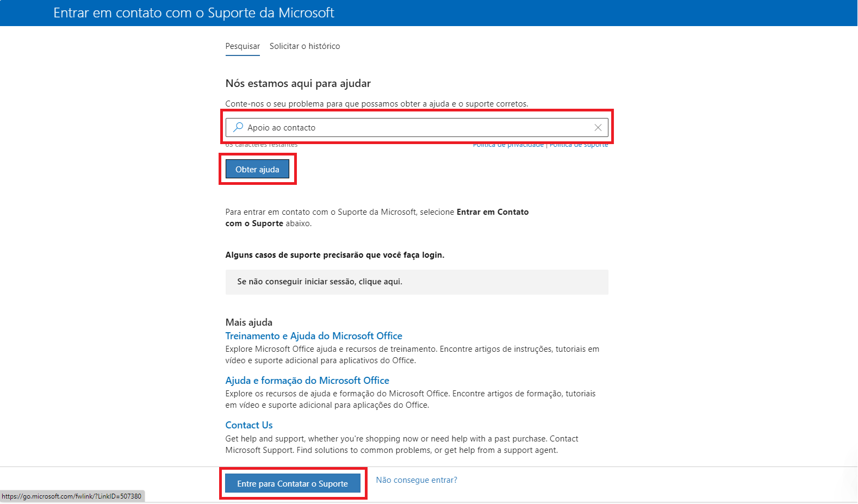Click the 'Apoio ao contacto' search input field
The width and height of the screenshot is (858, 504).
point(417,128)
